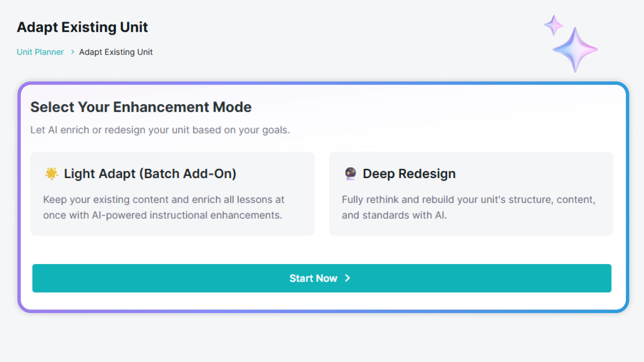The height and width of the screenshot is (362, 644).
Task: Click the Adapt Existing Unit page title
Action: point(82,27)
